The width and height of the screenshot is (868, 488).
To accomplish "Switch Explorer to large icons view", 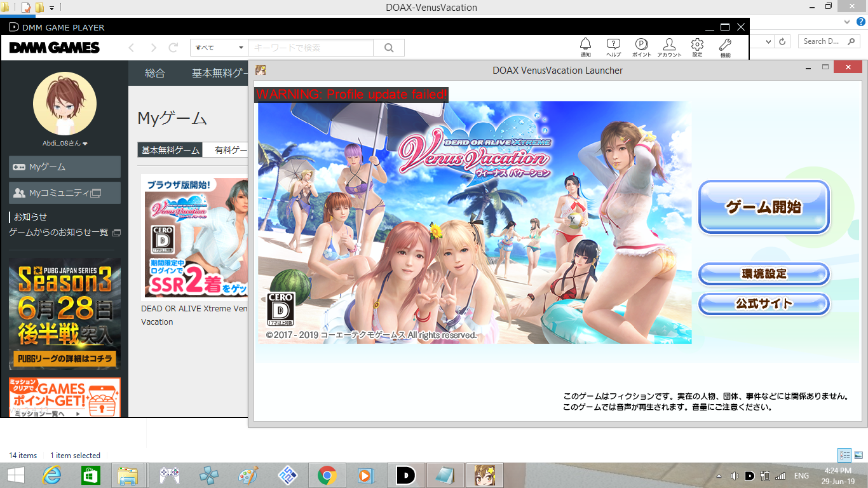I will (x=858, y=455).
